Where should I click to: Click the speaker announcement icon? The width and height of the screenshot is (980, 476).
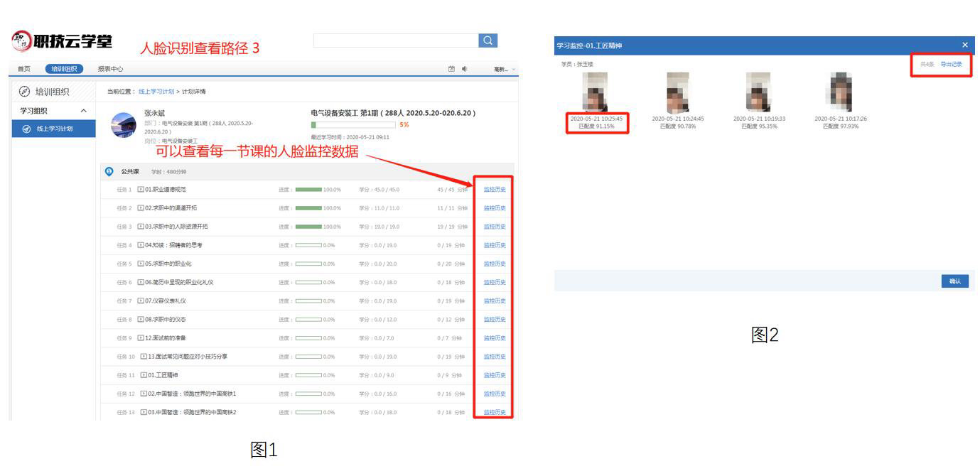point(465,69)
